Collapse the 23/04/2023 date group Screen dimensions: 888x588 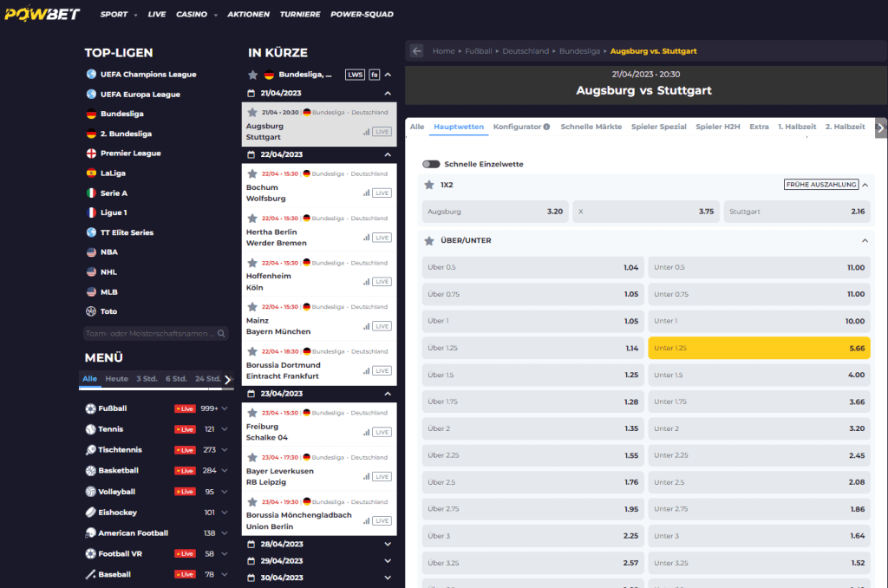coord(388,393)
